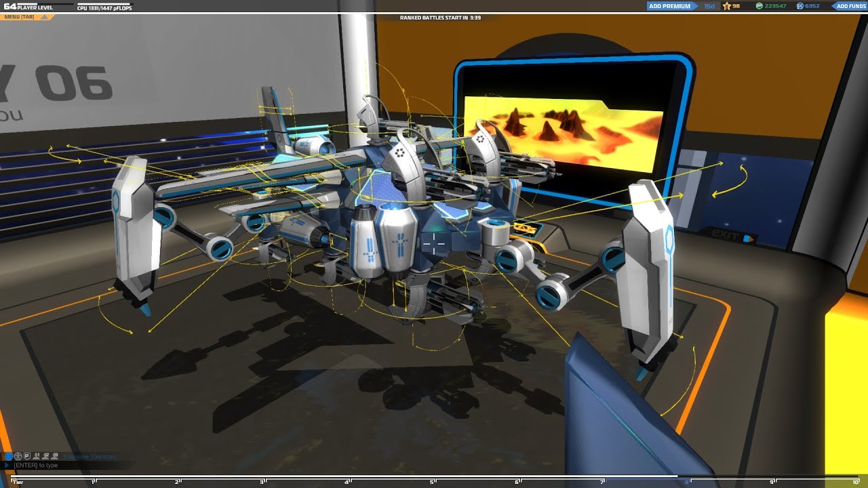Click tier marker 9 on tier bar
Viewport: 868px width, 488px height.
tap(771, 481)
